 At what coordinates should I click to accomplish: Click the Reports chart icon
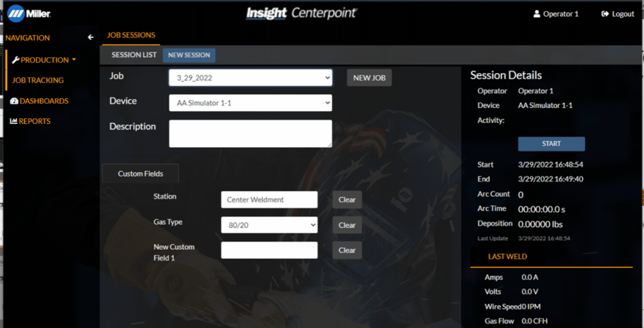click(x=13, y=121)
